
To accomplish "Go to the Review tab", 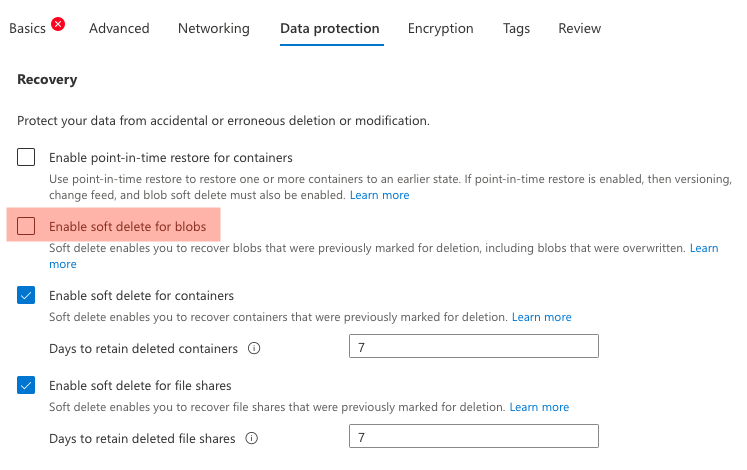I will (580, 29).
